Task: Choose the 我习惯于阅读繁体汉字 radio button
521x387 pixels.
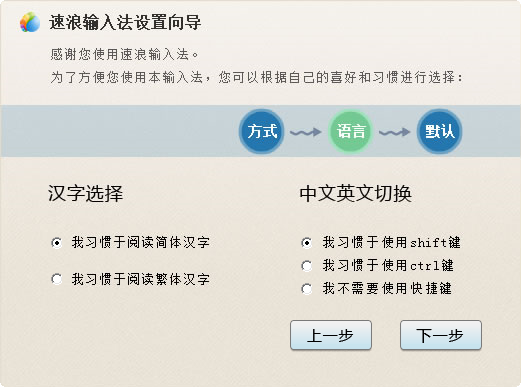Action: tap(57, 279)
